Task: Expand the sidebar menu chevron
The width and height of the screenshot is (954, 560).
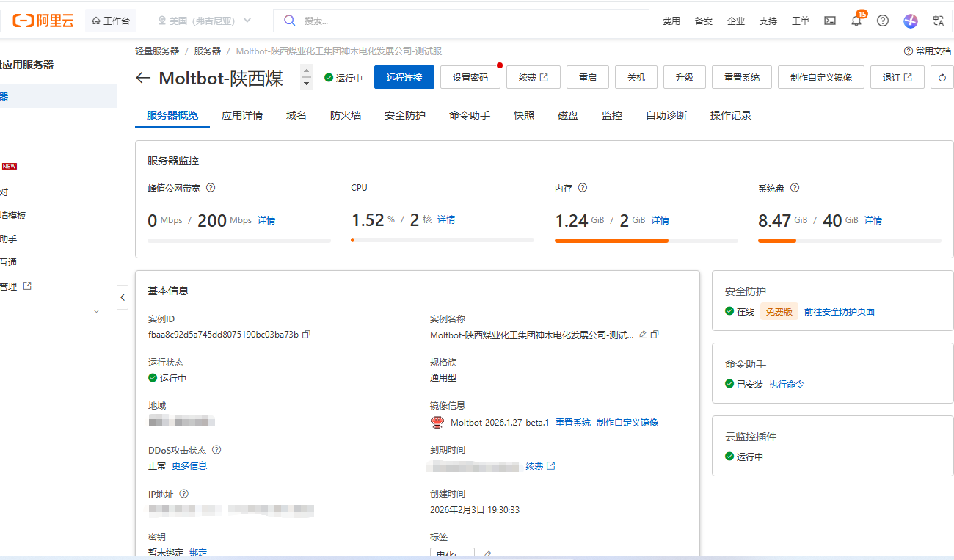Action: [x=96, y=311]
